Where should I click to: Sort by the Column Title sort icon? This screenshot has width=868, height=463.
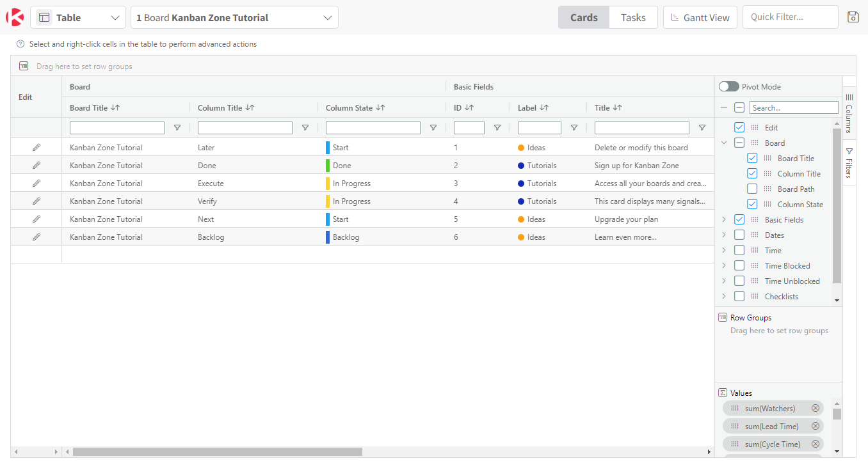(250, 107)
